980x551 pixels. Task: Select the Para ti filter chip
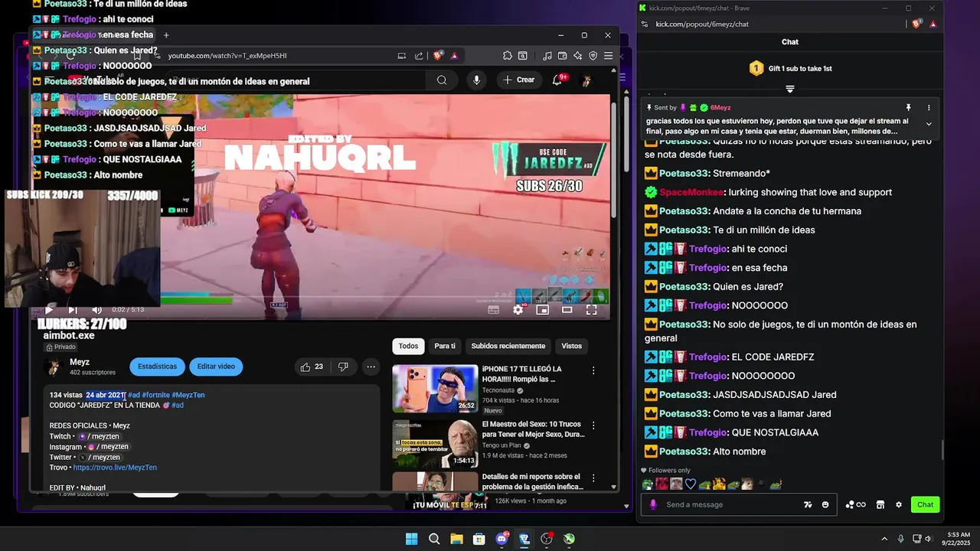point(445,346)
